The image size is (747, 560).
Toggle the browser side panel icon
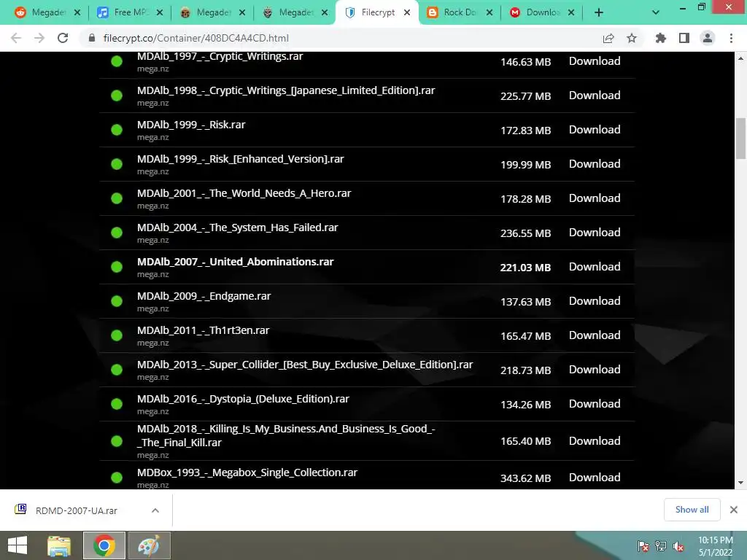point(684,38)
